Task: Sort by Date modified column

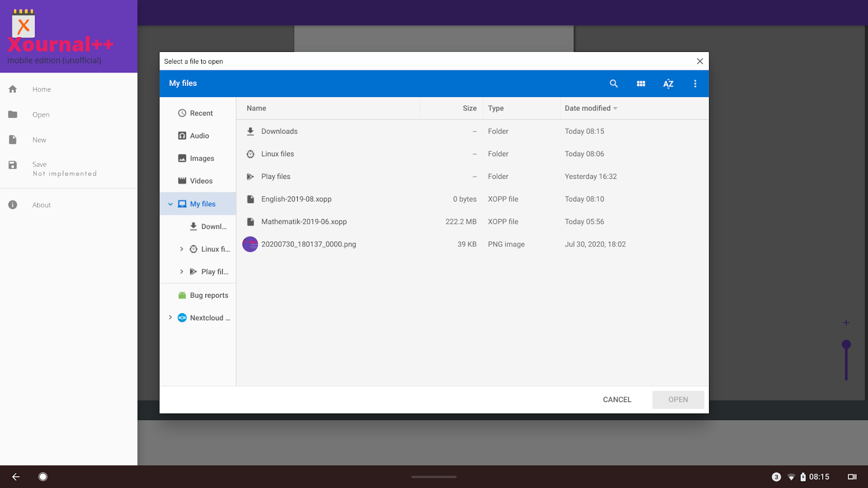Action: (588, 108)
